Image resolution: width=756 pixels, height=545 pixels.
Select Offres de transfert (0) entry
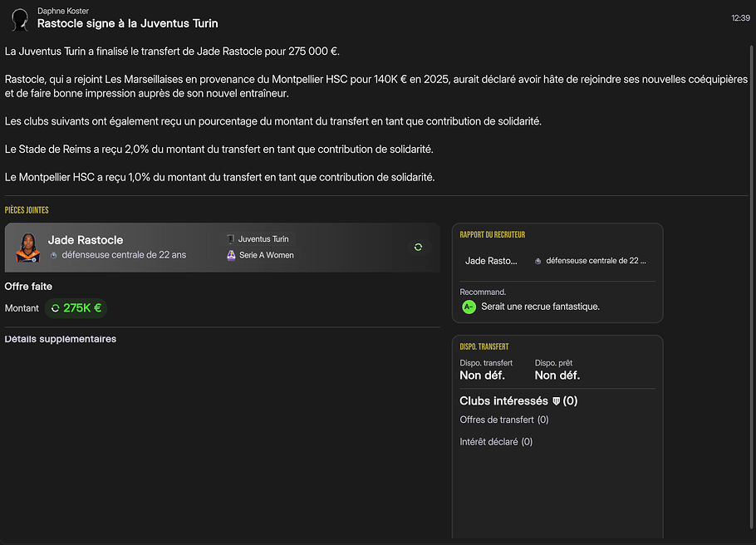503,420
